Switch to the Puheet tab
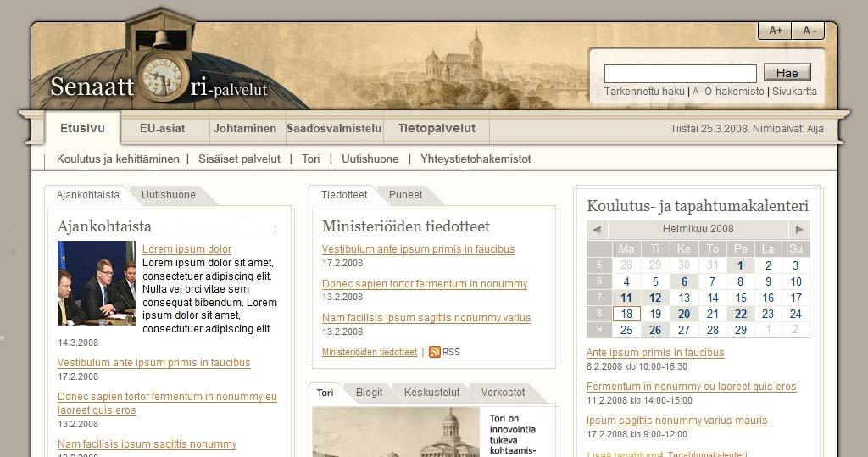This screenshot has width=868, height=457. click(x=405, y=195)
